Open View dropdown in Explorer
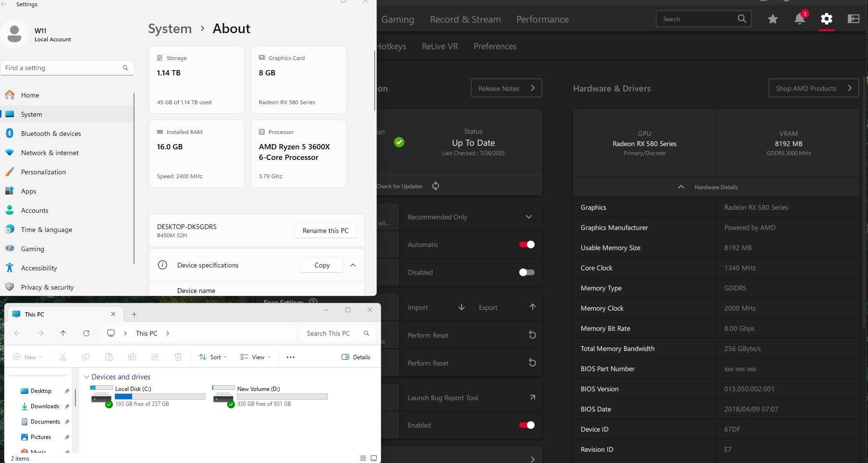This screenshot has height=463, width=868. [256, 357]
